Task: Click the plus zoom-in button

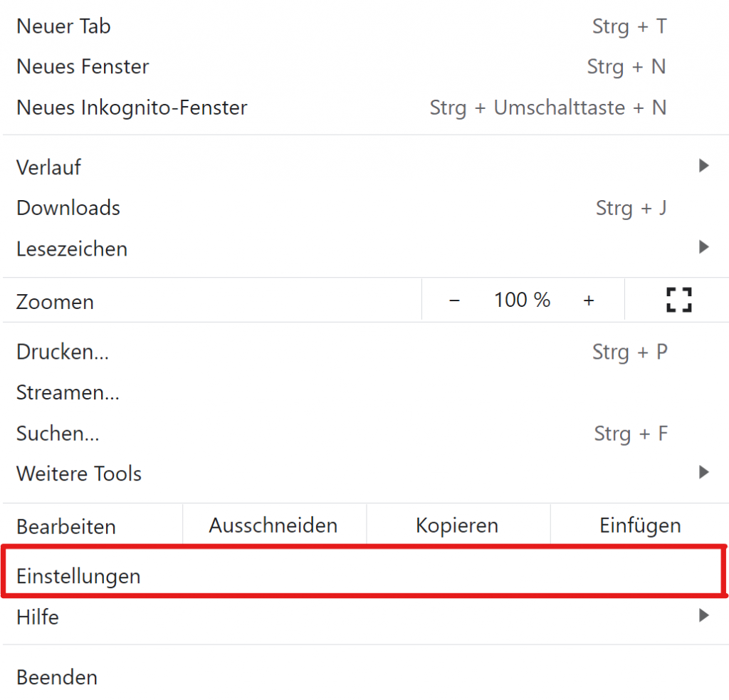Action: click(x=589, y=301)
